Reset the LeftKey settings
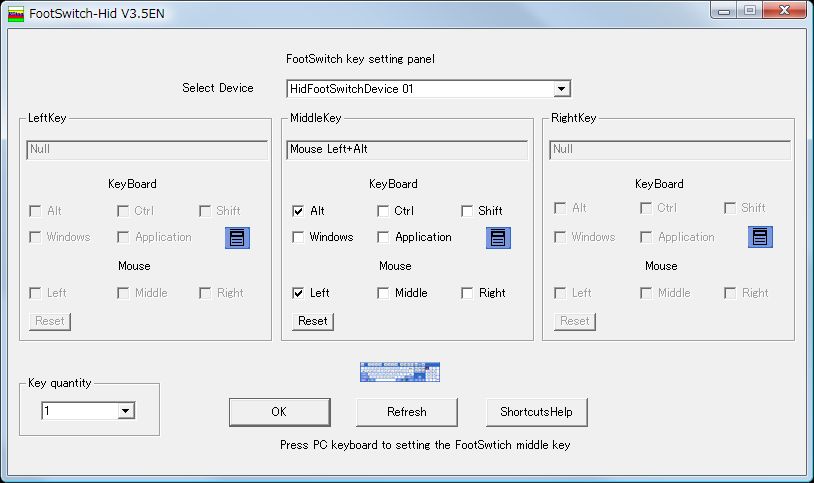This screenshot has width=814, height=483. (50, 321)
